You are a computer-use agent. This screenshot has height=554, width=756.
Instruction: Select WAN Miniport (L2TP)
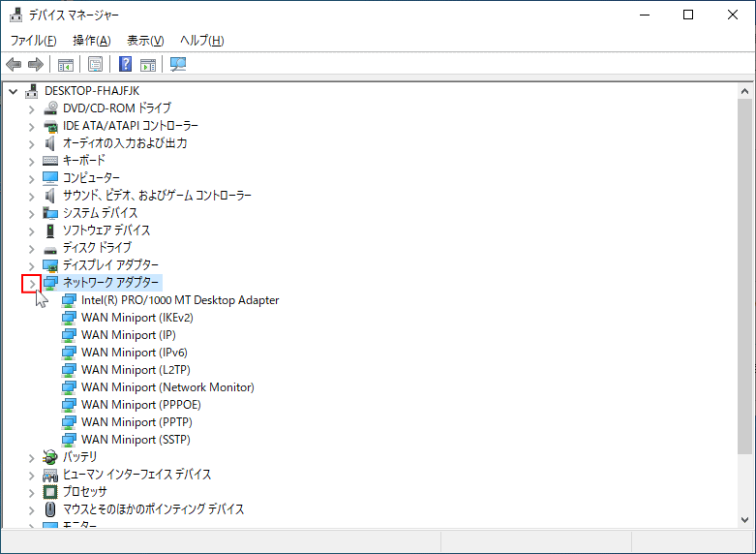pyautogui.click(x=136, y=370)
